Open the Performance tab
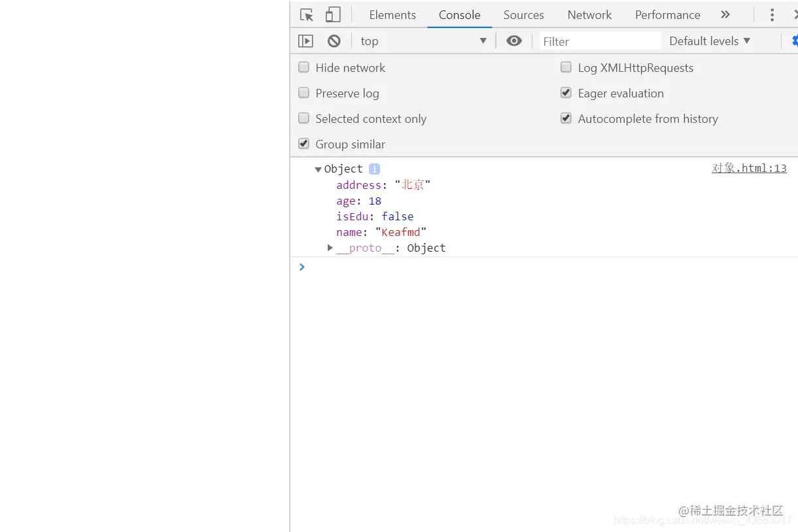 [x=667, y=15]
